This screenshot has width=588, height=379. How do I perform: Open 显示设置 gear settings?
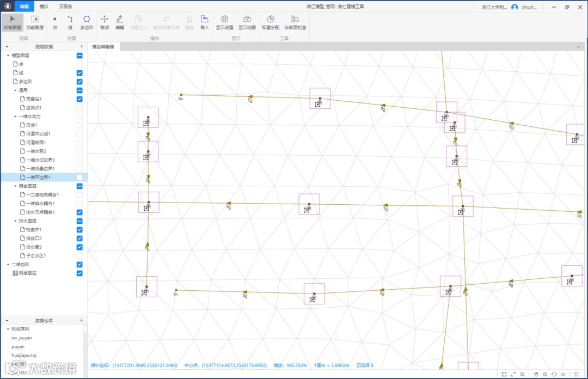point(225,22)
